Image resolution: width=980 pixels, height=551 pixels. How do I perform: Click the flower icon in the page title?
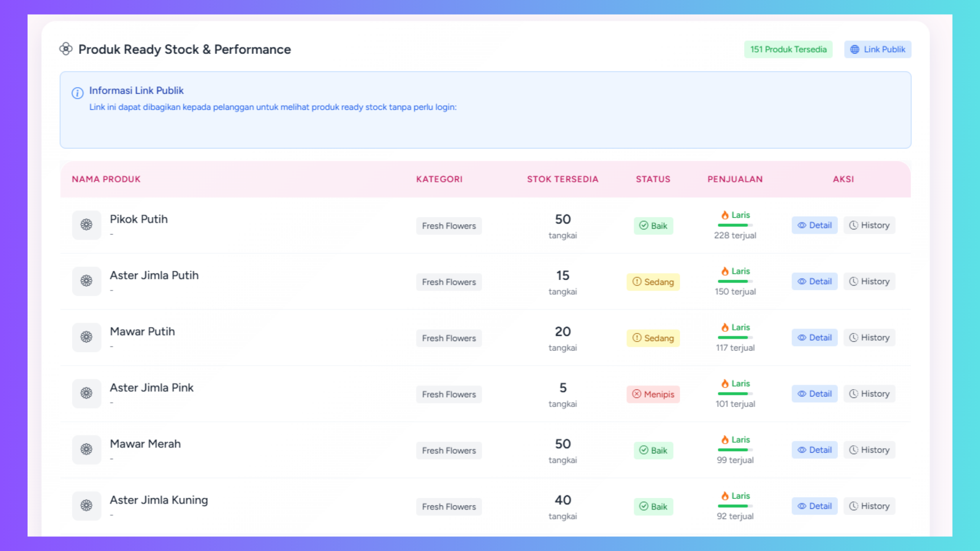(x=66, y=49)
